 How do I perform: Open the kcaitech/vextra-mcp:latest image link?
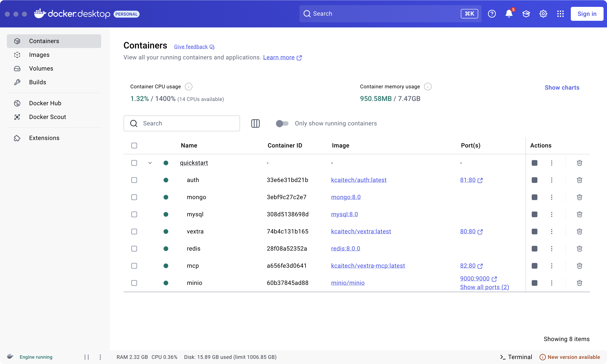point(368,266)
